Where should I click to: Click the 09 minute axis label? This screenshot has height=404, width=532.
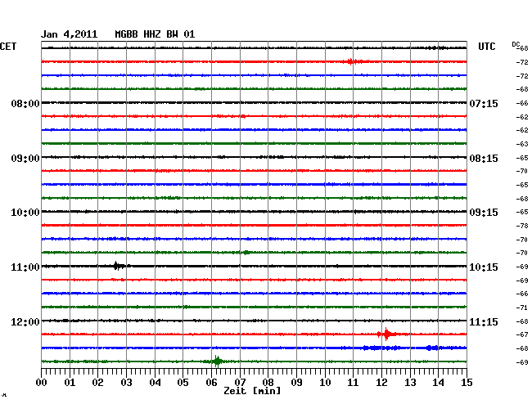click(296, 383)
